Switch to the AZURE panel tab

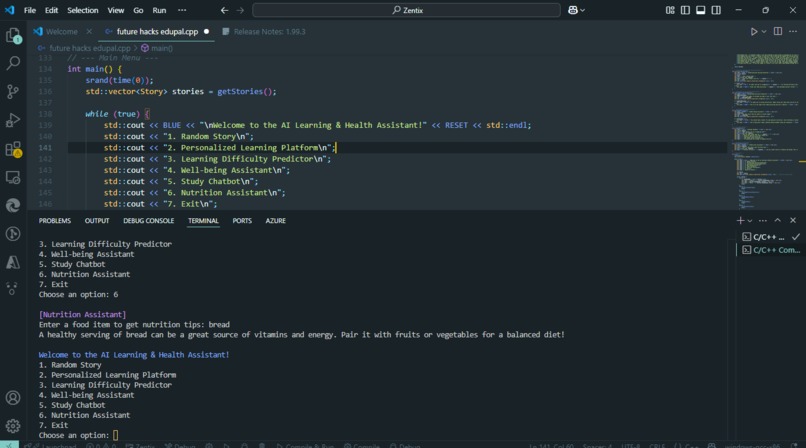[x=276, y=221]
